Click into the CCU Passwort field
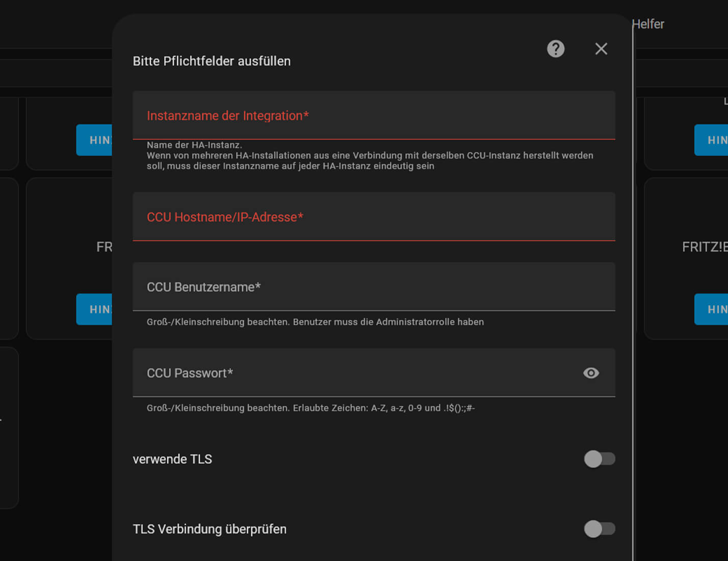Screen dimensions: 728x561 pyautogui.click(x=357, y=373)
